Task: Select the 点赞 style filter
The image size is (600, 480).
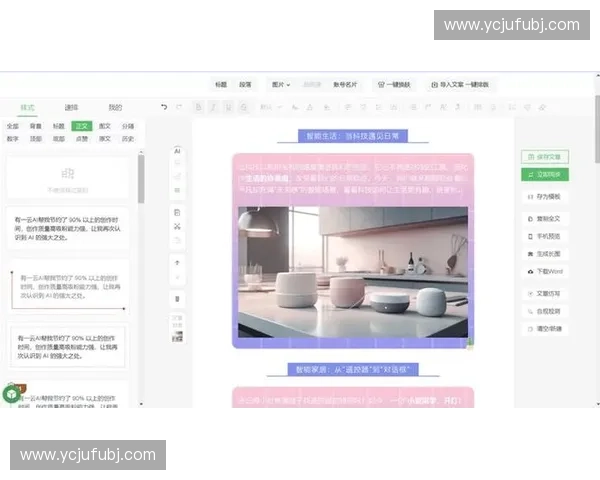Action: pos(82,139)
